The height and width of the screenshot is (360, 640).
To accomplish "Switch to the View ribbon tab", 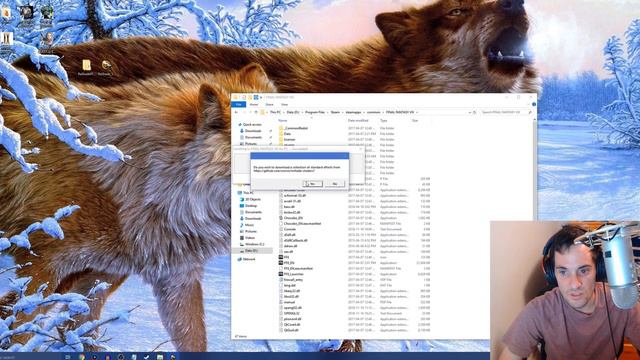I will coord(284,104).
